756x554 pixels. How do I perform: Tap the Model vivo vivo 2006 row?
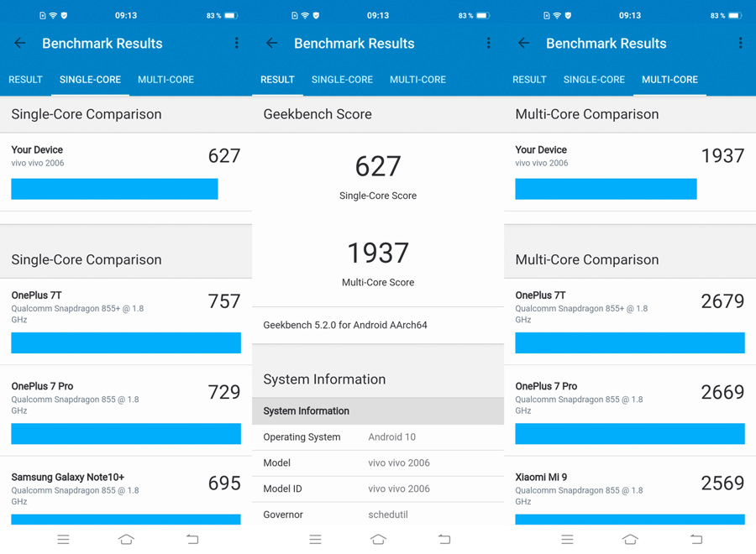coord(378,463)
